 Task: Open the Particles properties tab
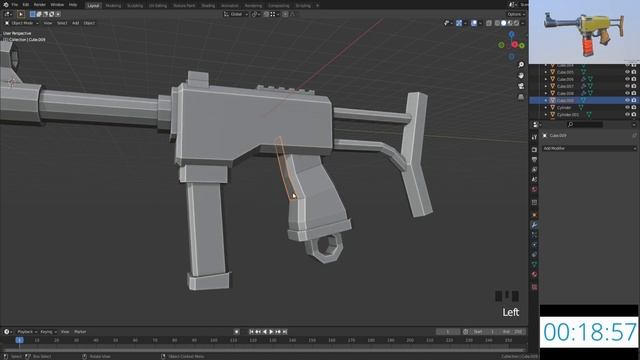[534, 235]
